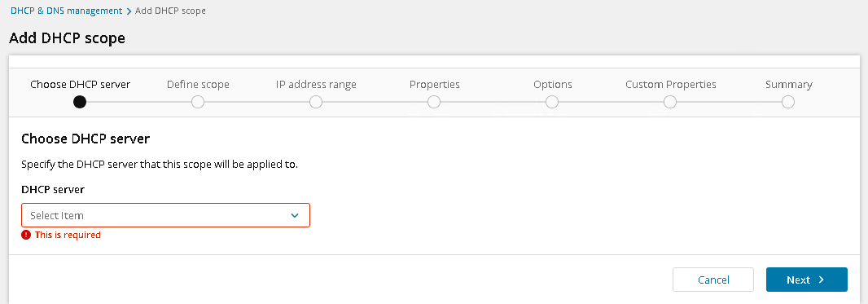Screen dimensions: 868x304
Task: Go to DHCP & DNS management breadcrumb link
Action: pyautogui.click(x=67, y=11)
